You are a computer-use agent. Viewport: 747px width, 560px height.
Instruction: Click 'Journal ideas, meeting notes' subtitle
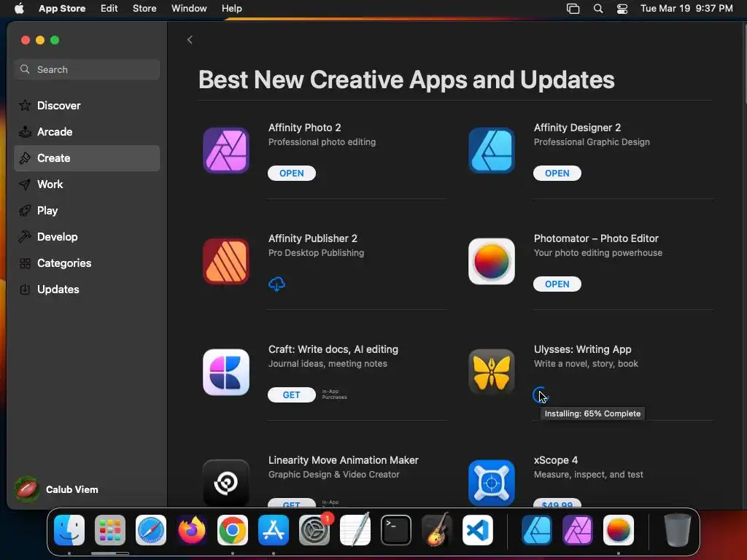click(328, 364)
